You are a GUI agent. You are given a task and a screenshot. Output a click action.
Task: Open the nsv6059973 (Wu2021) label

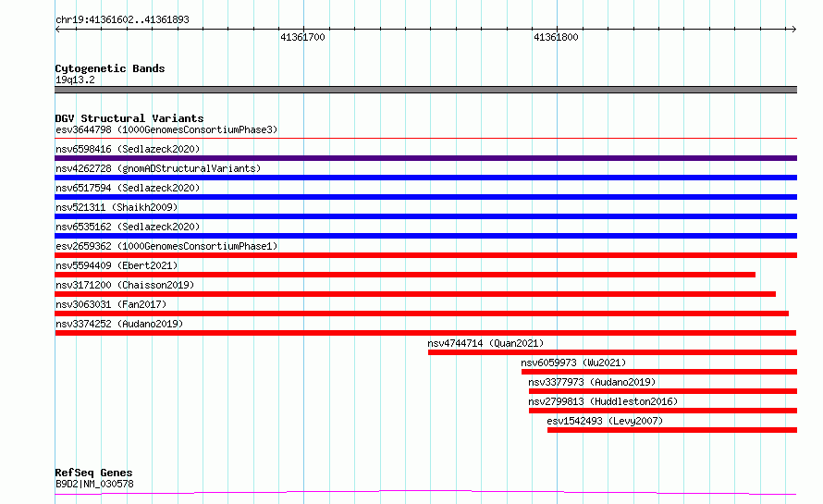tap(573, 363)
